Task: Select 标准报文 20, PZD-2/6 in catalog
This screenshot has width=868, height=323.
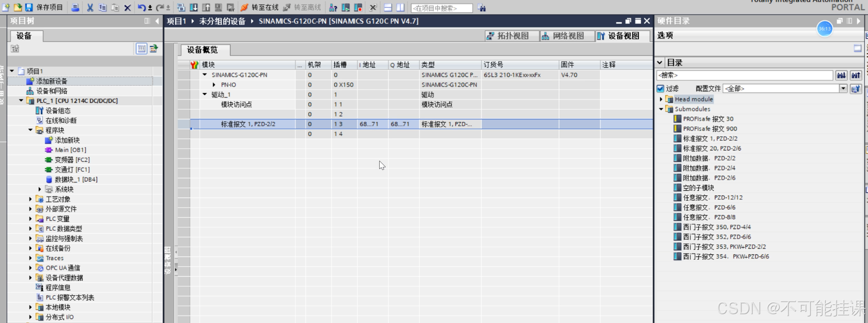Action: [712, 148]
